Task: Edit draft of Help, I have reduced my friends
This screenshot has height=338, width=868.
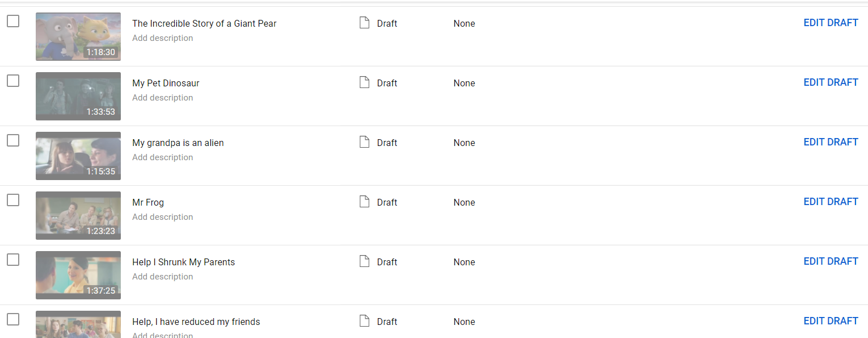Action: [x=831, y=321]
